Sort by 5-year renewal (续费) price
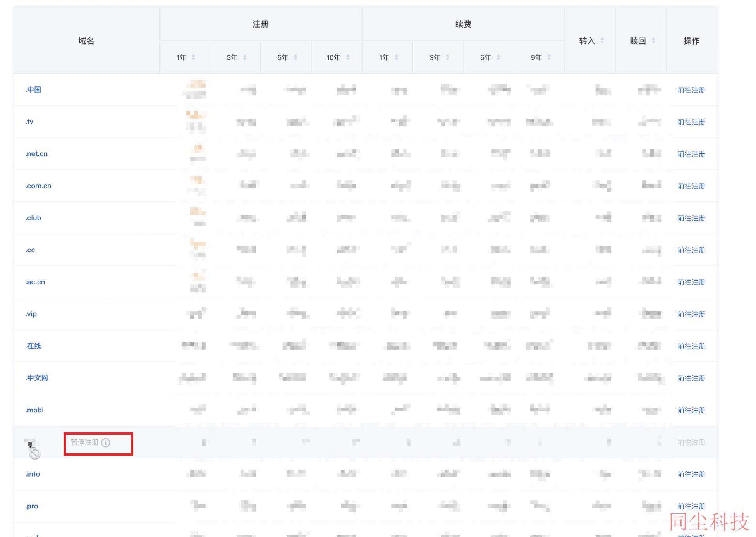This screenshot has height=537, width=756. pos(498,57)
